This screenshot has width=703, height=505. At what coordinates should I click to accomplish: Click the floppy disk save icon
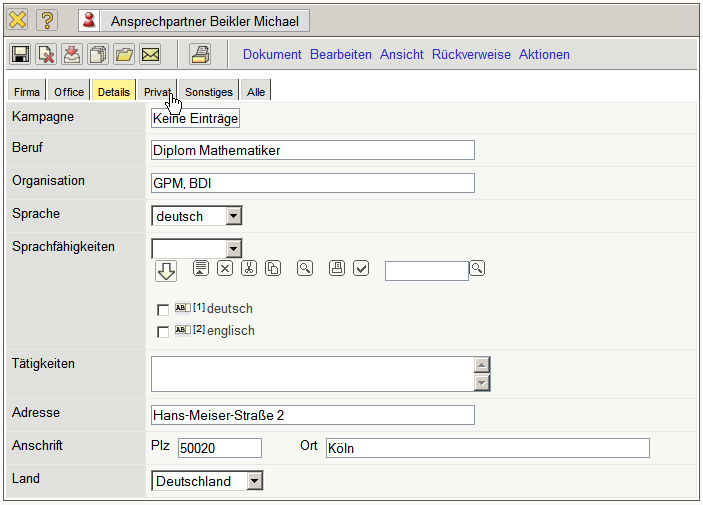(20, 55)
